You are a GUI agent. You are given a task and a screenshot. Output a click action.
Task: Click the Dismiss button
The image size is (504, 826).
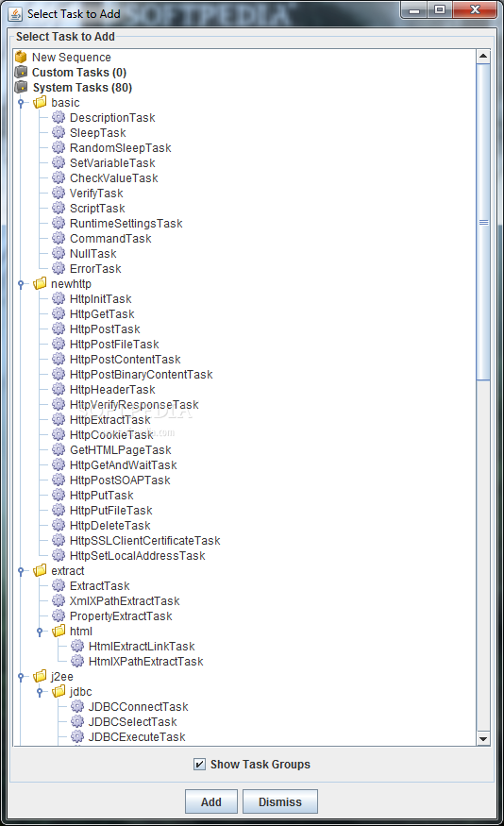[280, 801]
